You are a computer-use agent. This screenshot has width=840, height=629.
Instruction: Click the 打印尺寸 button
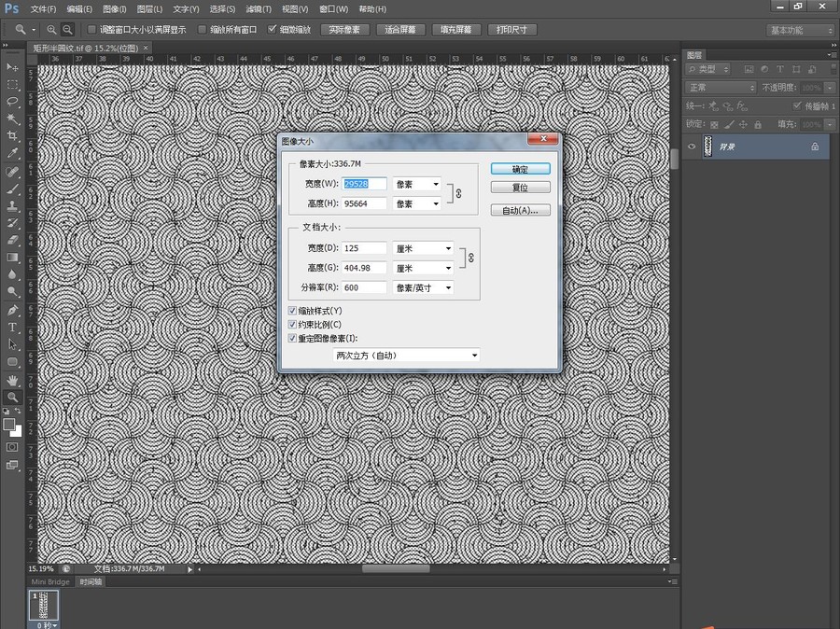[x=511, y=30]
